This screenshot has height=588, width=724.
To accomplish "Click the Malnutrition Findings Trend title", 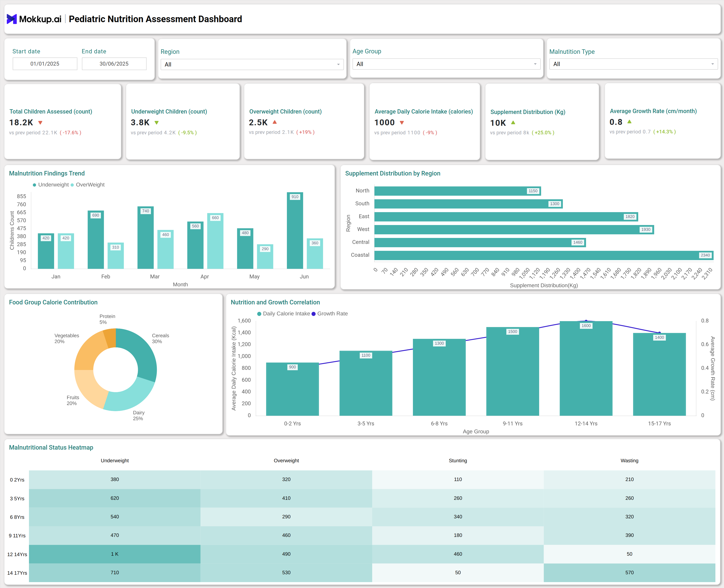I will click(x=47, y=173).
